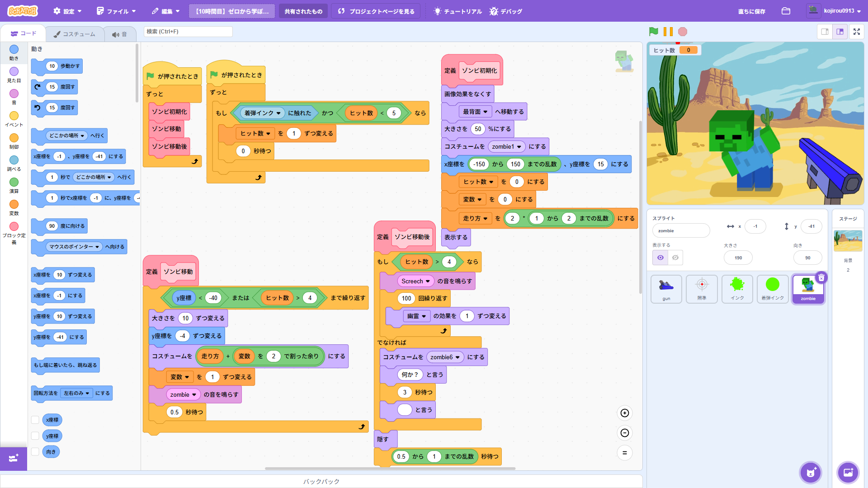Delete the zombie sprite with the trash icon
The height and width of the screenshot is (488, 868).
pyautogui.click(x=821, y=278)
